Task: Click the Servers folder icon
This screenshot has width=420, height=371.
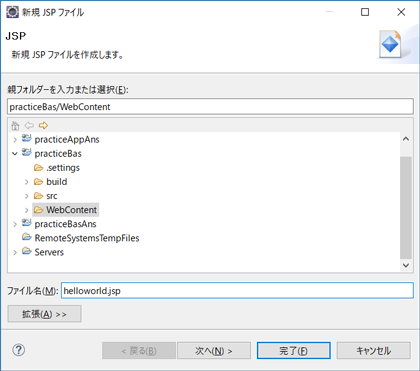Action: 27,251
